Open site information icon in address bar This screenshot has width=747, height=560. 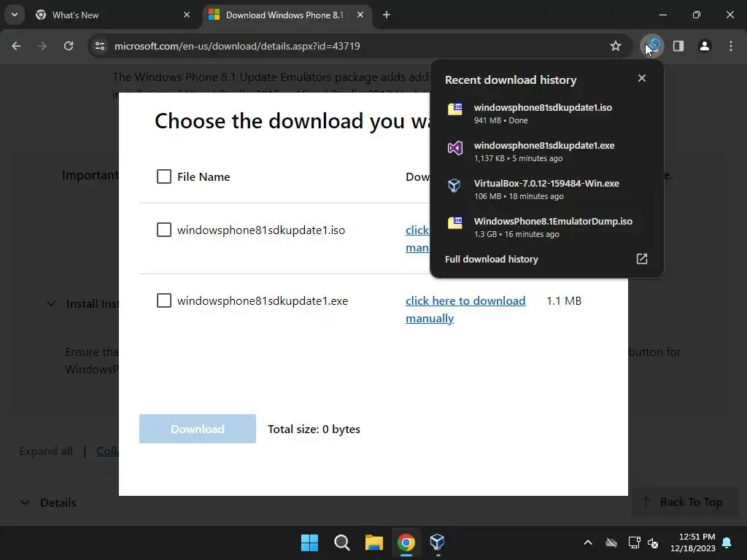click(x=100, y=46)
